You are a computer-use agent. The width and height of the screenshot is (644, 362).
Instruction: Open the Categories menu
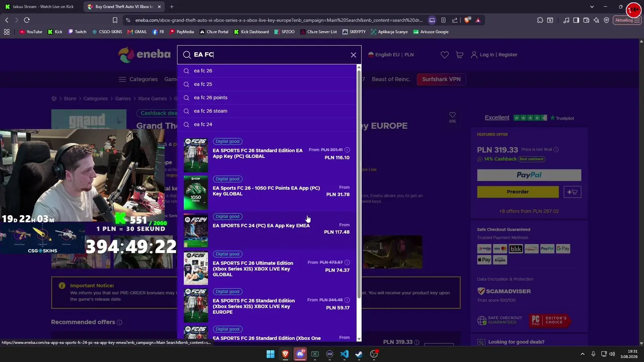[x=138, y=79]
